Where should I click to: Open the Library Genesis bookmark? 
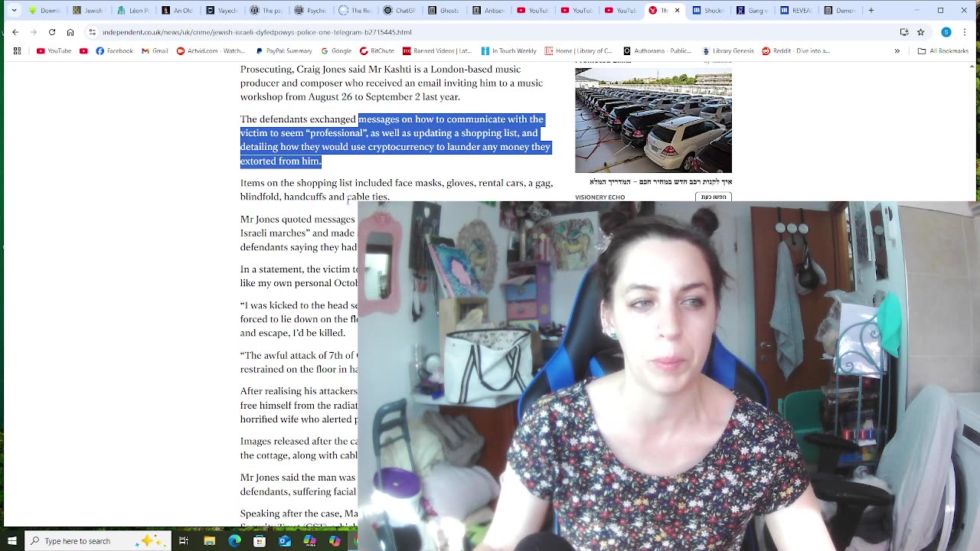tap(728, 51)
